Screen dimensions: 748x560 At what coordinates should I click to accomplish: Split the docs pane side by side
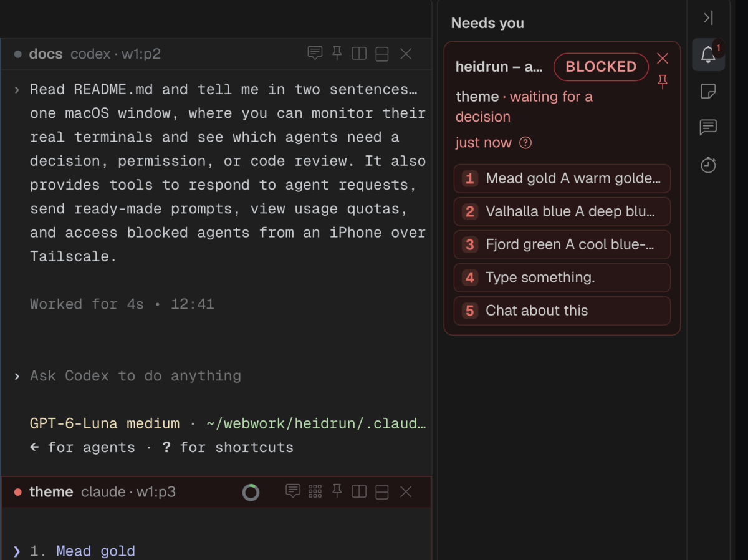click(359, 54)
